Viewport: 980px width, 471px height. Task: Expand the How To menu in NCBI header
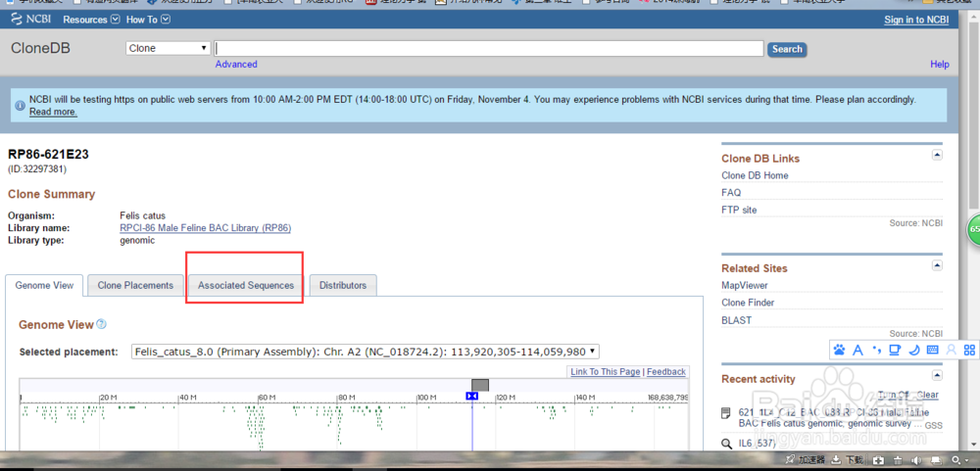click(148, 20)
